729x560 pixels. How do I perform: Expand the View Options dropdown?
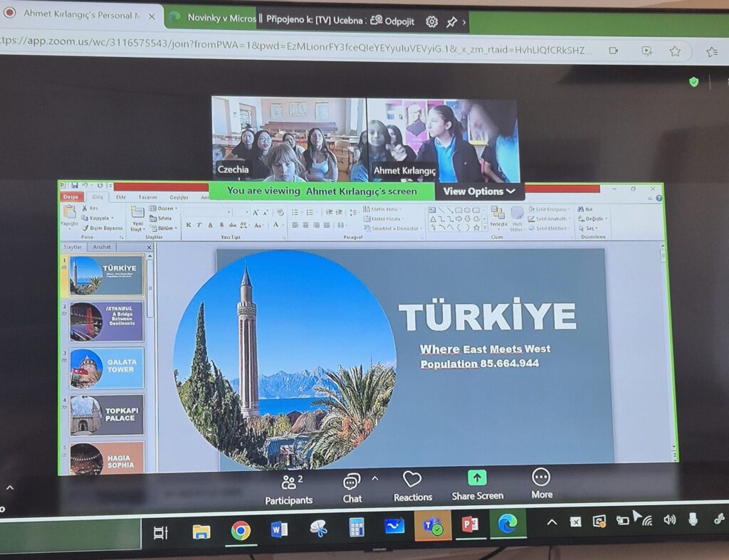pyautogui.click(x=479, y=191)
